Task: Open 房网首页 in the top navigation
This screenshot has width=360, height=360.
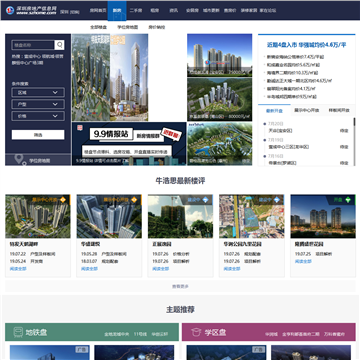Action: pyautogui.click(x=98, y=10)
